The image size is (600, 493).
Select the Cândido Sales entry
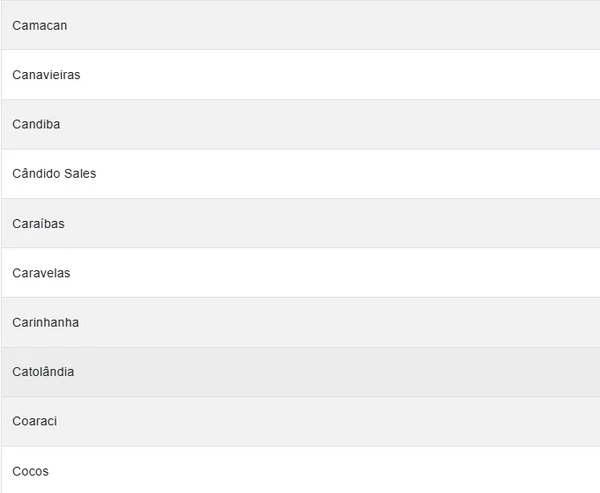[300, 174]
